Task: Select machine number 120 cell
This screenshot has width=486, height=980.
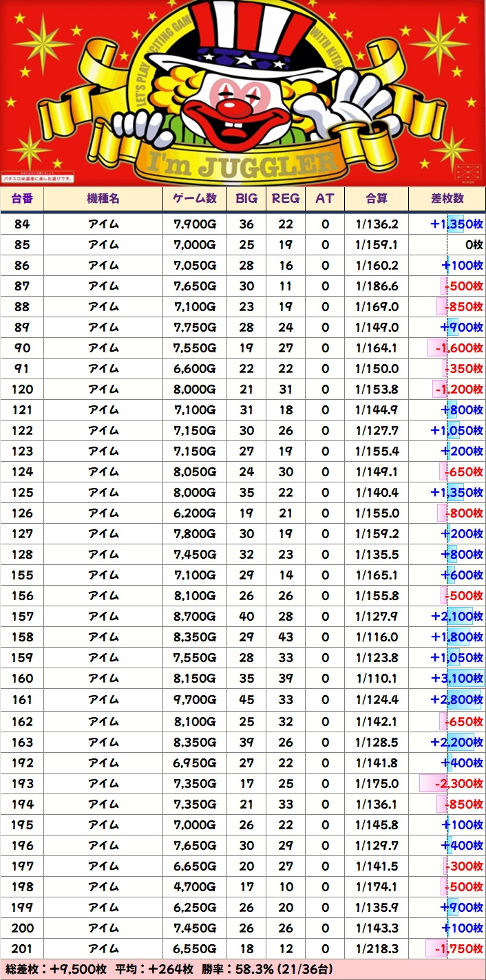Action: 21,390
